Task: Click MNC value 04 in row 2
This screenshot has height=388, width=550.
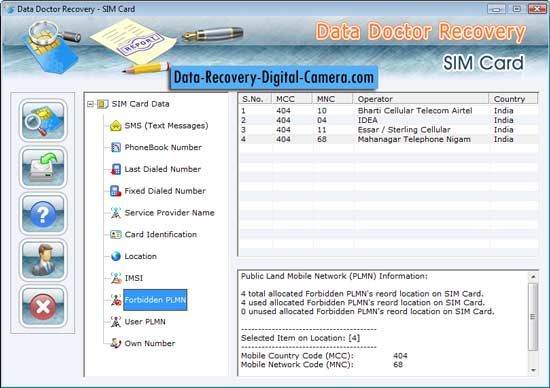Action: pos(322,120)
